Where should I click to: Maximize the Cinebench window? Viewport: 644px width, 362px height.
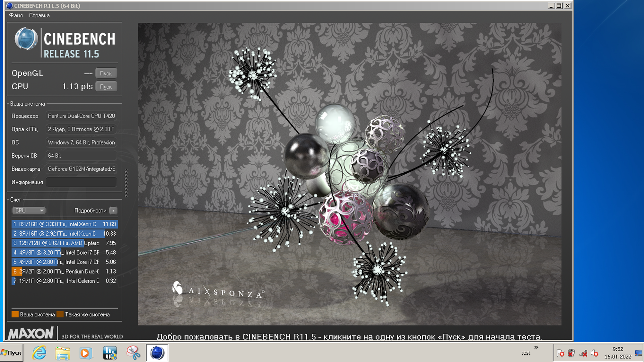tap(559, 6)
